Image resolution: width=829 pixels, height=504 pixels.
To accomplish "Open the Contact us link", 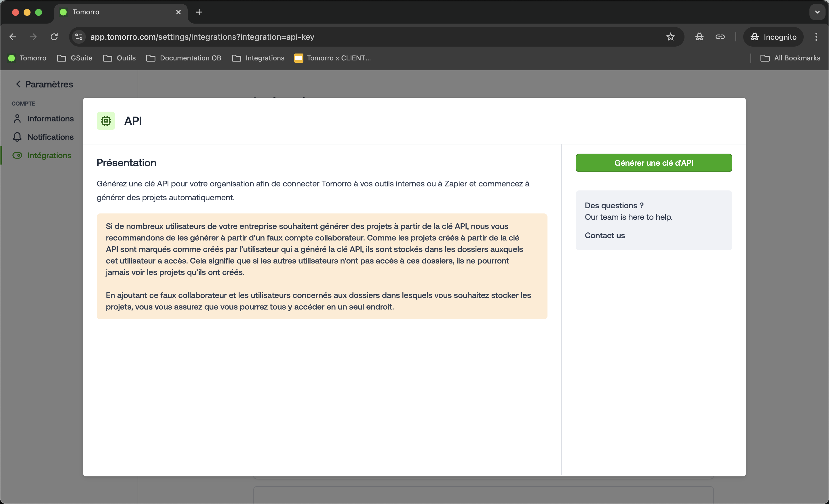I will click(604, 235).
